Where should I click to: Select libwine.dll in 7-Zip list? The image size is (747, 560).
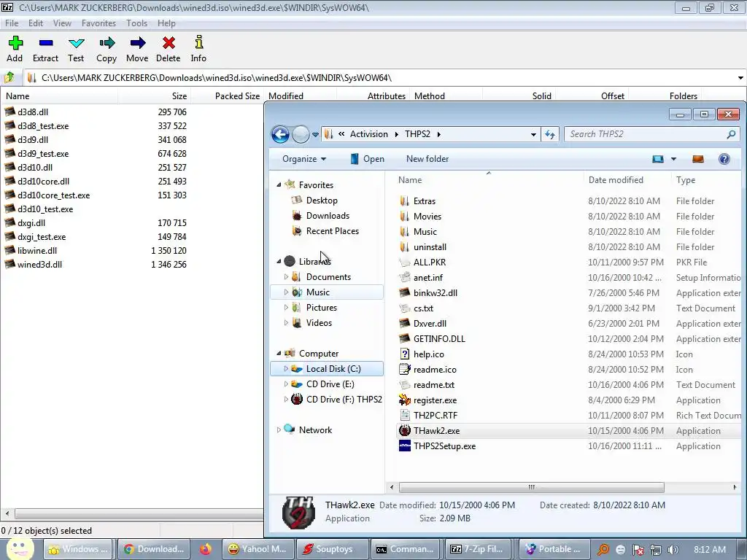click(37, 251)
